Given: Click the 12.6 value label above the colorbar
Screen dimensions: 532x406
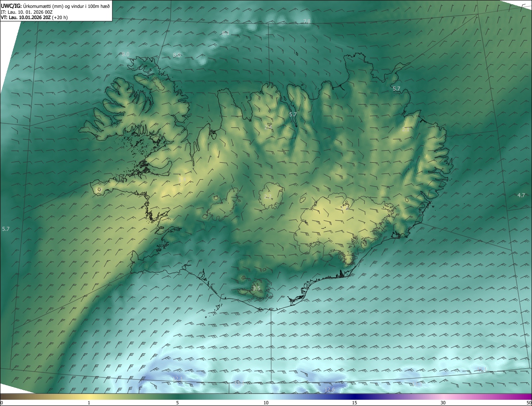Looking at the screenshot, I should point(330,389).
